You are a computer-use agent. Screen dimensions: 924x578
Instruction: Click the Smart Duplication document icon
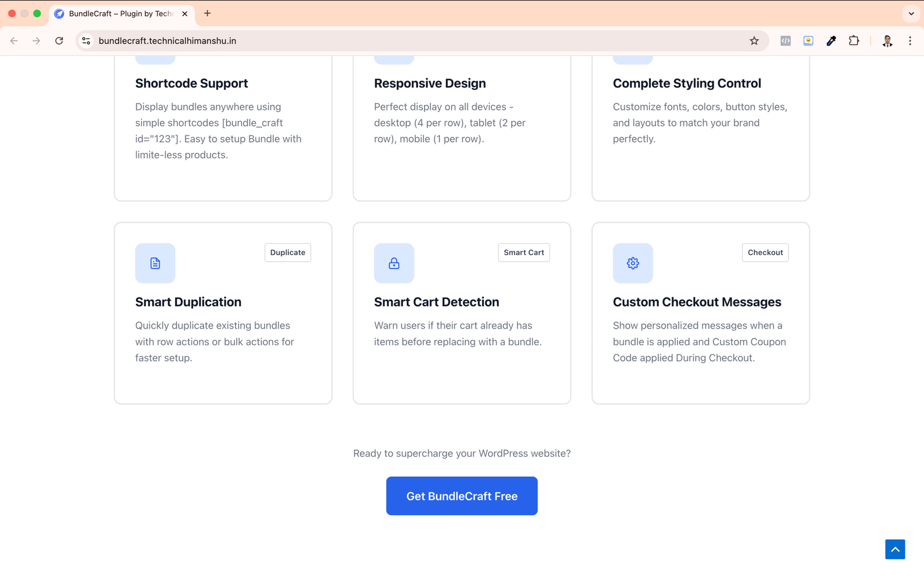point(155,263)
